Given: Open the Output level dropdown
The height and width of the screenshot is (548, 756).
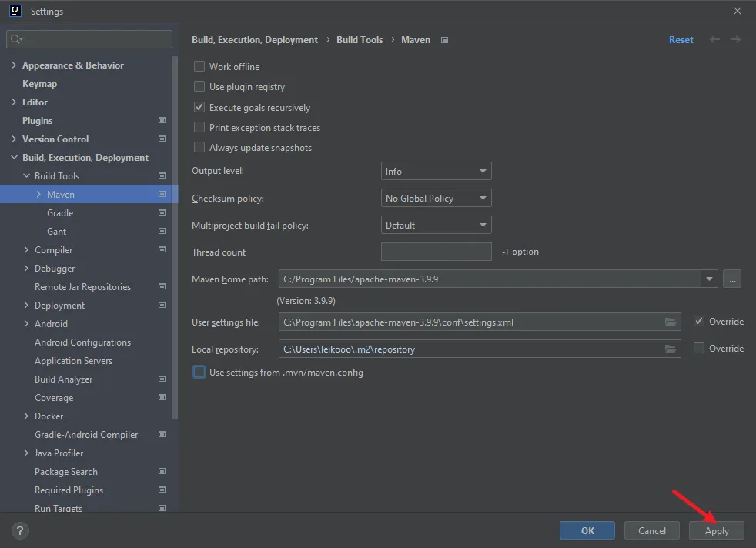Looking at the screenshot, I should pyautogui.click(x=437, y=171).
